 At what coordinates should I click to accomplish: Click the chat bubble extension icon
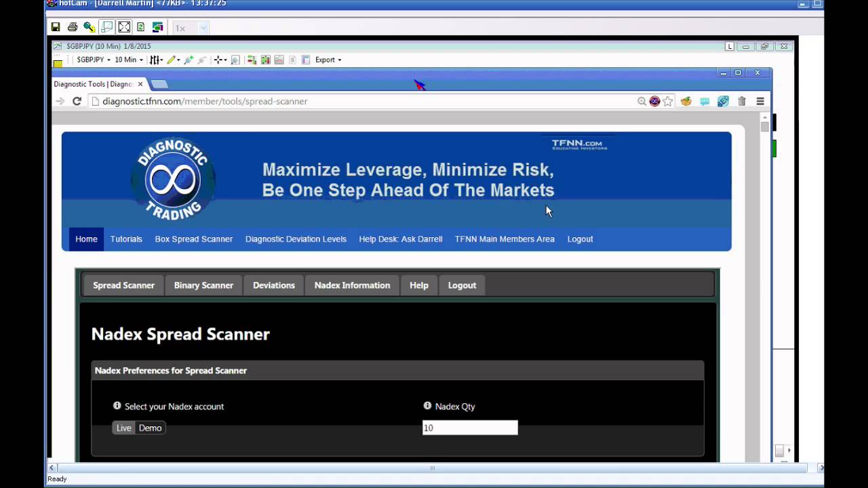pyautogui.click(x=705, y=101)
